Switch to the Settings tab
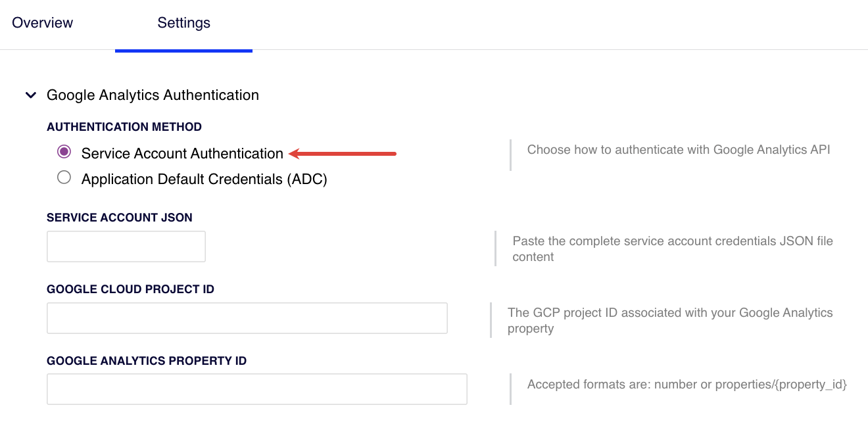The image size is (868, 422). coord(183,22)
